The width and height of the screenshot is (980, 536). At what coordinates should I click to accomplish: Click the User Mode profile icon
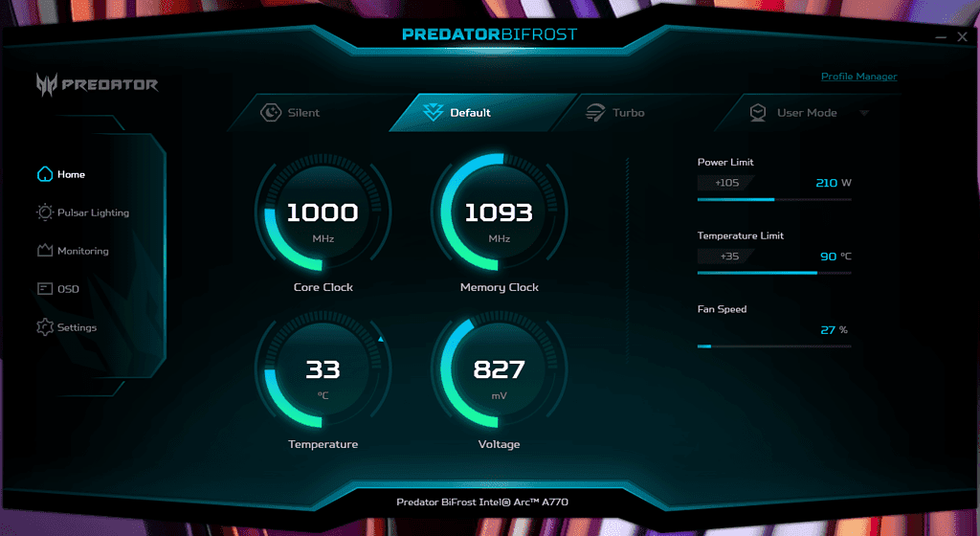pos(758,113)
